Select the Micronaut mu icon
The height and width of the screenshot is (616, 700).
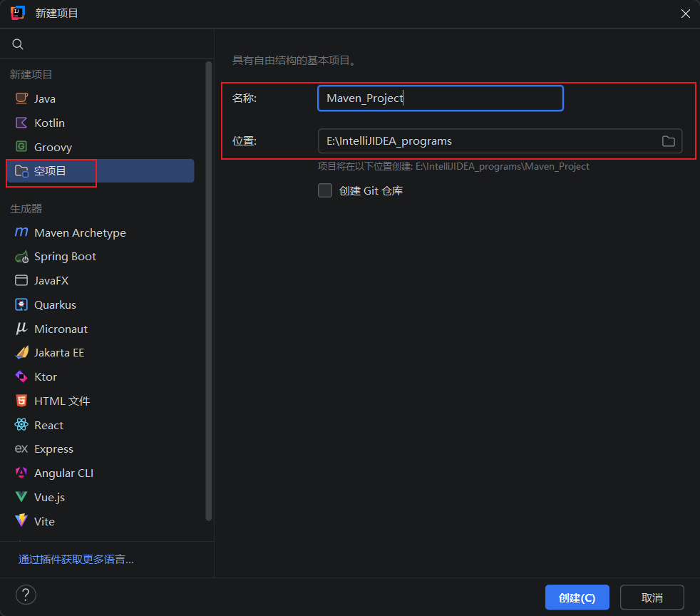coord(21,329)
